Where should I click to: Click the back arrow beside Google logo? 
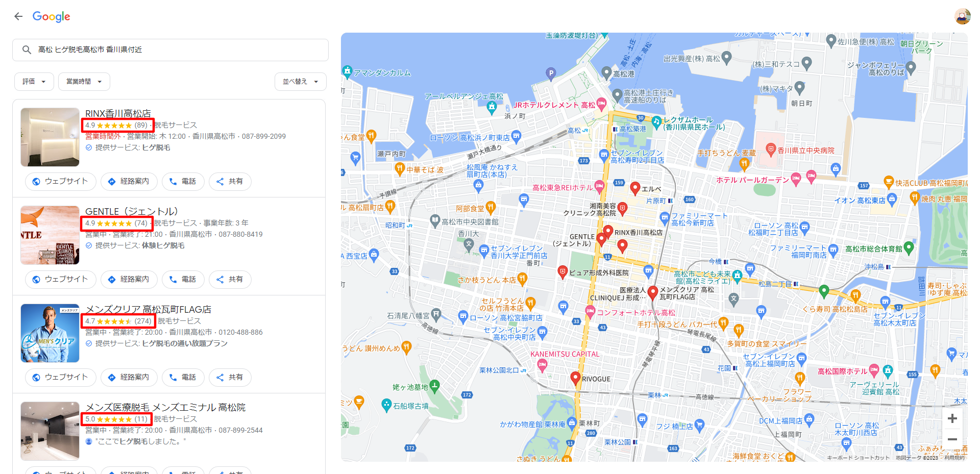tap(18, 16)
